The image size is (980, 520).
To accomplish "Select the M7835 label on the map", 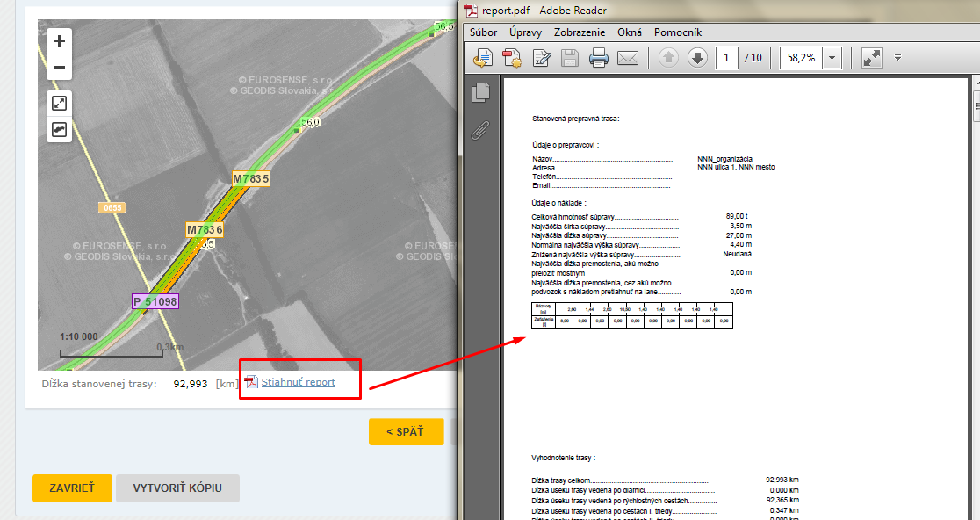I will point(250,179).
